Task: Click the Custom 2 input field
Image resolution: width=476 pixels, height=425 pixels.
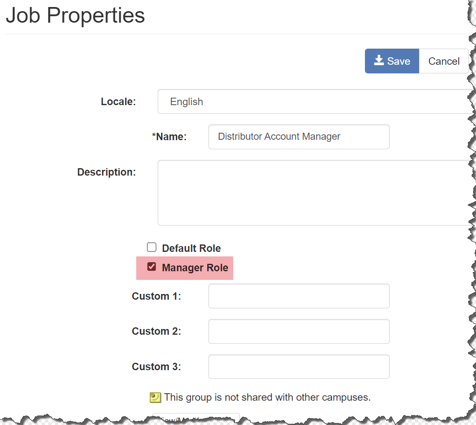Action: 299,331
